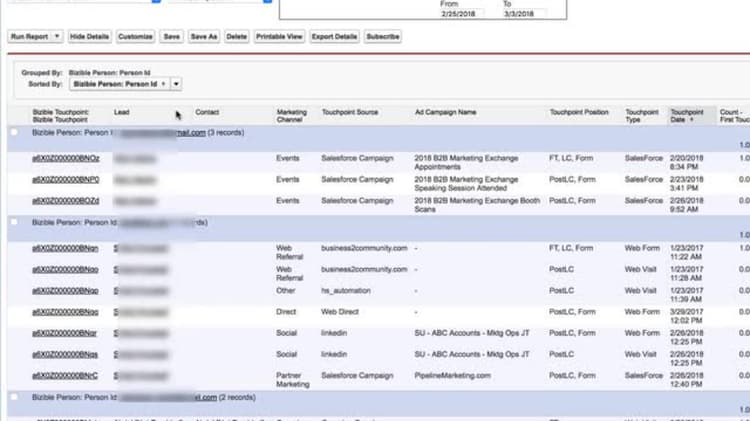The height and width of the screenshot is (421, 750).
Task: Check the box for the 2 records group
Action: [x=14, y=397]
